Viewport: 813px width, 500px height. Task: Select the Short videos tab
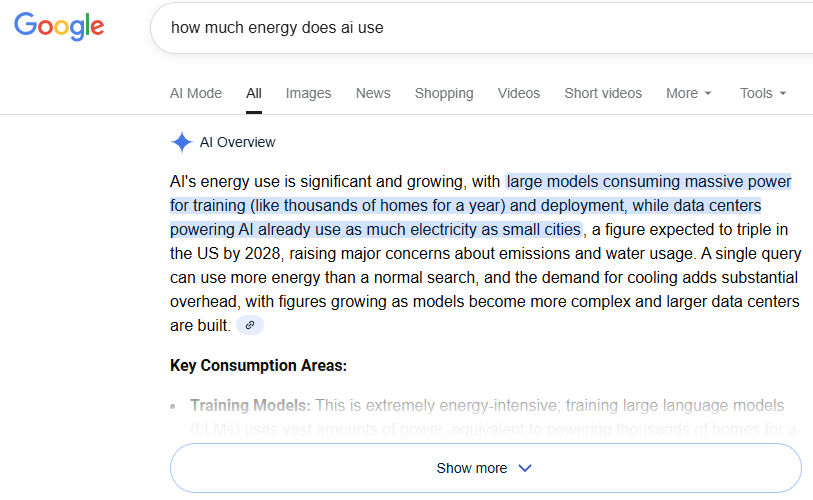tap(603, 93)
